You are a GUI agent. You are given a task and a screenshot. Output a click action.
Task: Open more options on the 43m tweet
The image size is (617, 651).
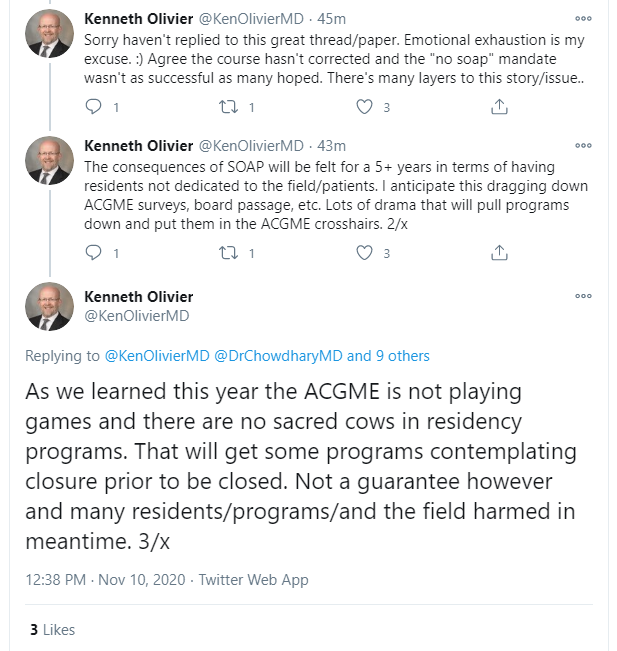pos(583,147)
